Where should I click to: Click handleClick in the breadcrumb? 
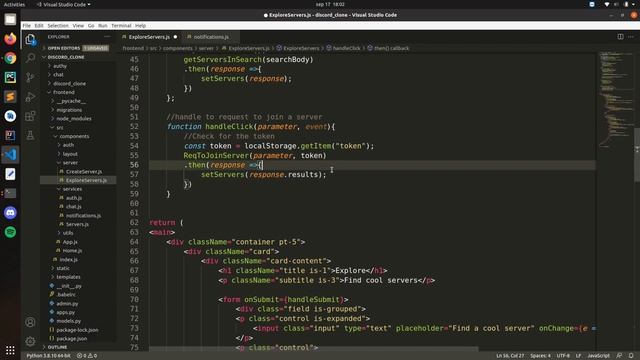point(347,48)
